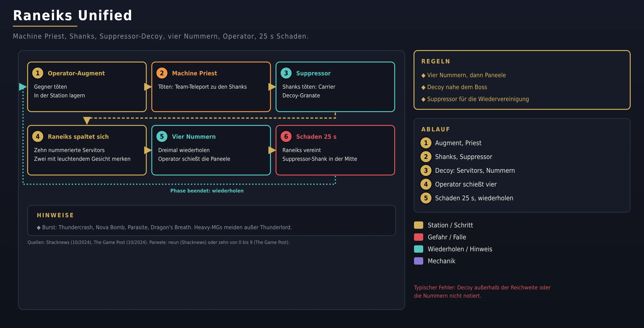Click the number 3 badge on Suppressor card

pos(286,73)
